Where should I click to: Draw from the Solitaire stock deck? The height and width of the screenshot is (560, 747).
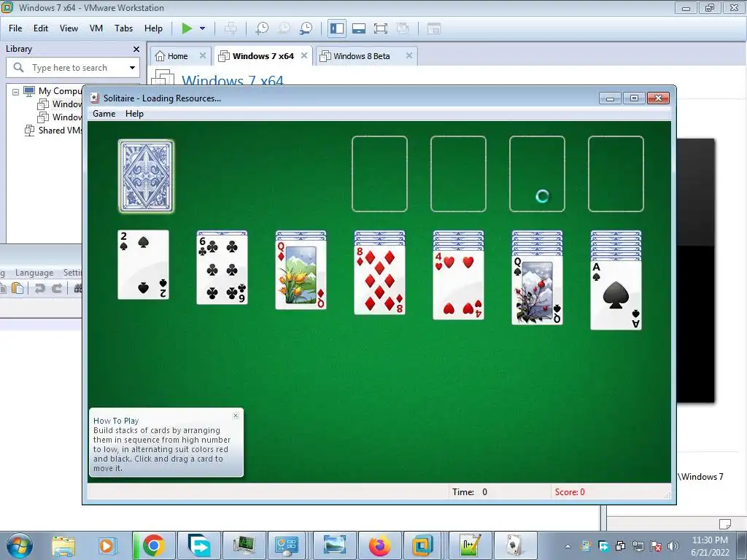[x=146, y=176]
